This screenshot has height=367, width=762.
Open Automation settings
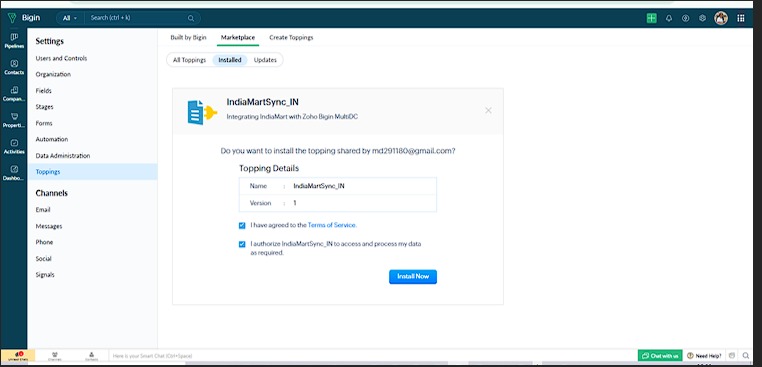52,140
